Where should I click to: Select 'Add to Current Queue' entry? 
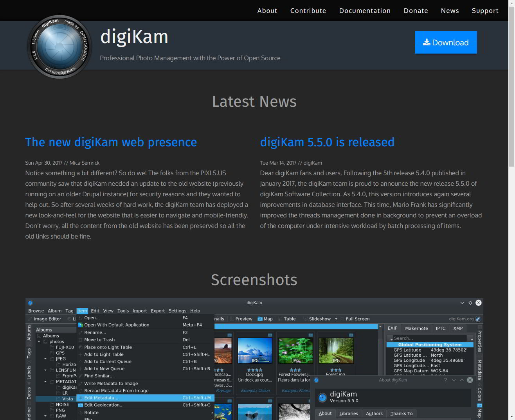point(146,362)
